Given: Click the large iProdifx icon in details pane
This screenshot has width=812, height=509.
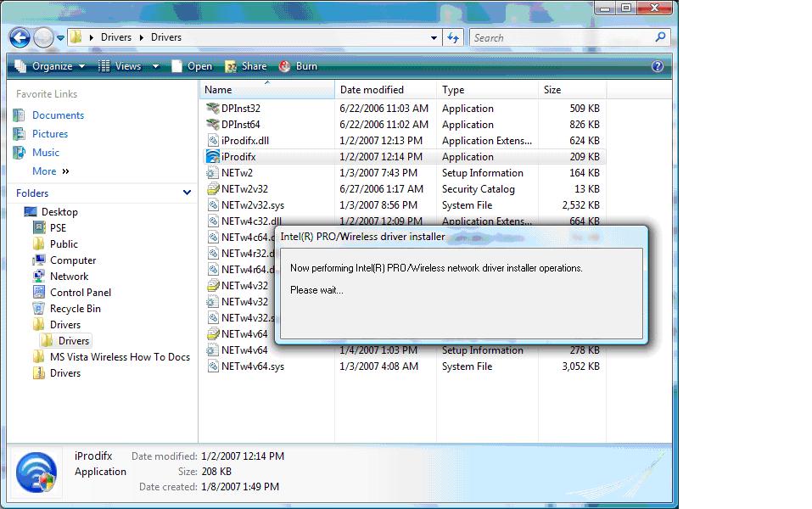Looking at the screenshot, I should [36, 473].
